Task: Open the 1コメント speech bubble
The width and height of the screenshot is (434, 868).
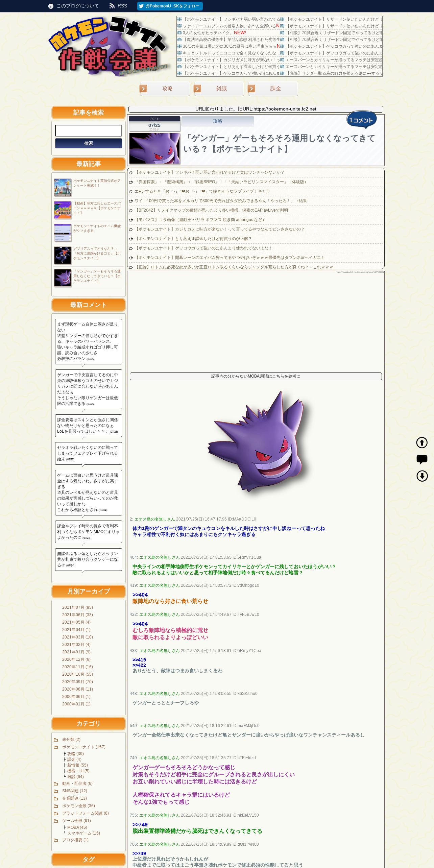Action: pyautogui.click(x=361, y=120)
